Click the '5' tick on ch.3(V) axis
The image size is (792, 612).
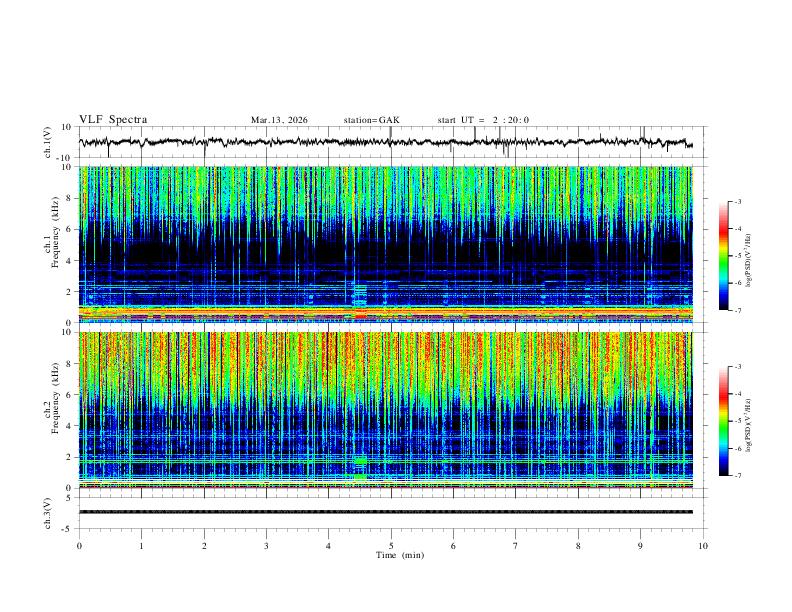(69, 498)
